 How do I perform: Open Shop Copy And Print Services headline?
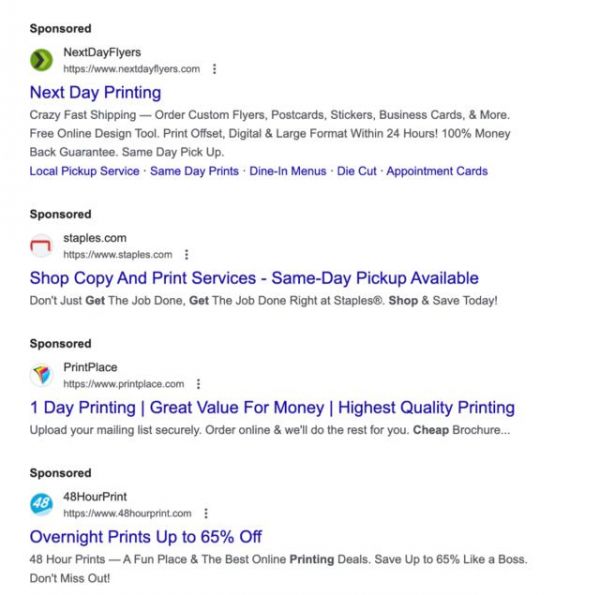(254, 278)
